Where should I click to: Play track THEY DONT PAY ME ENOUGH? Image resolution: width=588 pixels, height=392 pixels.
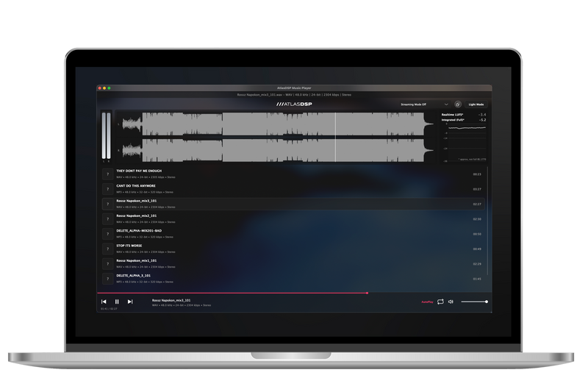(293, 174)
